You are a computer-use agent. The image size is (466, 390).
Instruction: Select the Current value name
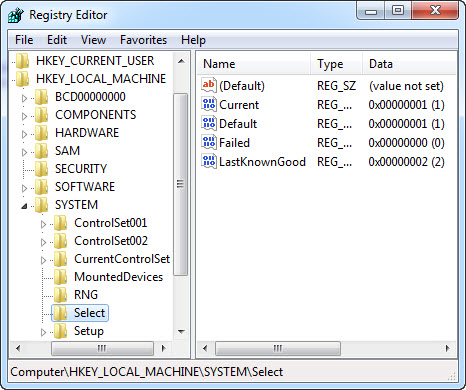pos(239,105)
